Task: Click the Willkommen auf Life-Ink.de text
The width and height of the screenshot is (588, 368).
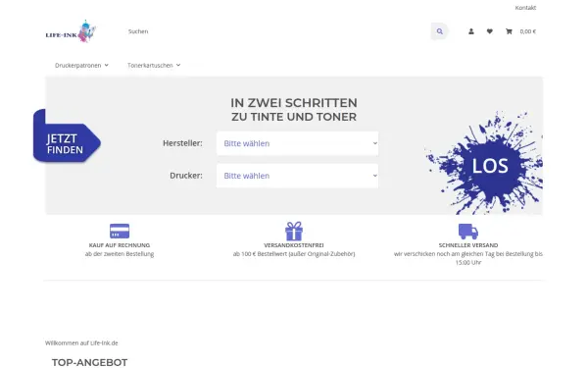Action: 81,342
